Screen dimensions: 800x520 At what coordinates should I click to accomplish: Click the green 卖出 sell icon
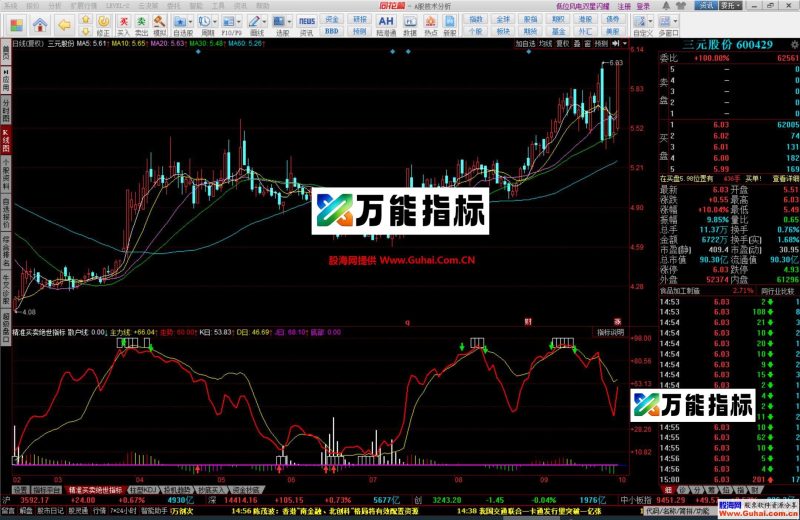(x=141, y=25)
